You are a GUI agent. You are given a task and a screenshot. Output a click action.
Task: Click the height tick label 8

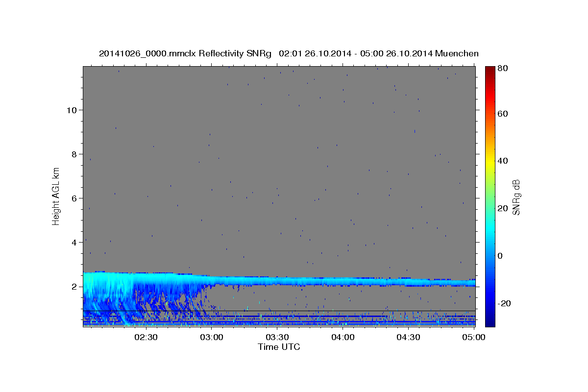coord(74,154)
